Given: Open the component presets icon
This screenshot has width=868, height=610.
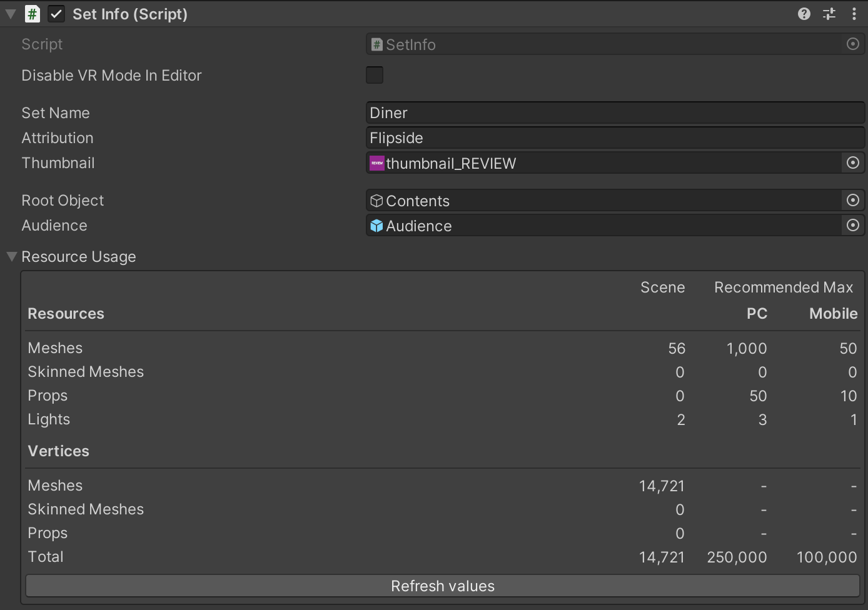Looking at the screenshot, I should [x=829, y=13].
